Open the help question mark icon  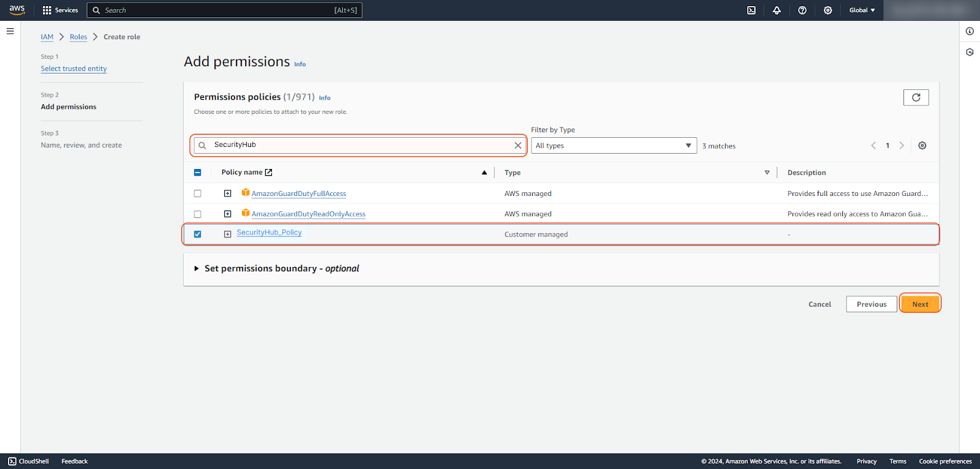point(802,10)
